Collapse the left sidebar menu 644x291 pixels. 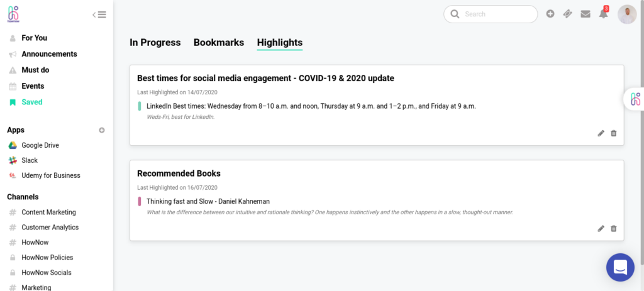point(99,14)
